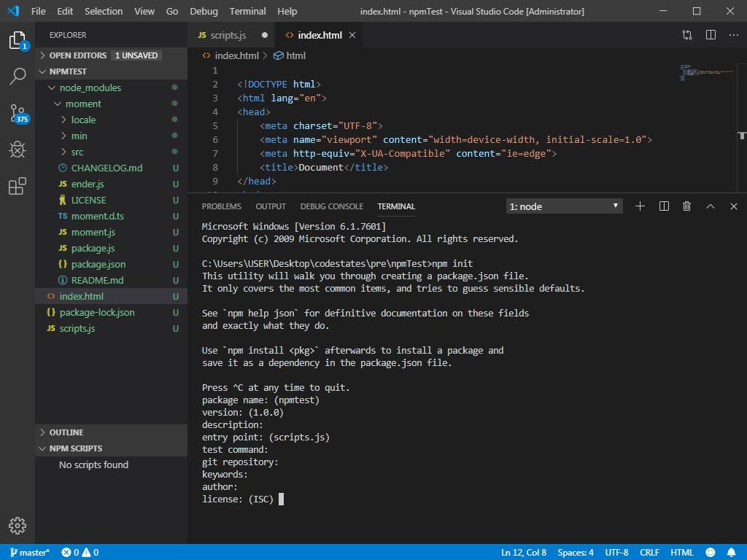Open the Extensions view icon
The image size is (747, 560).
click(18, 186)
